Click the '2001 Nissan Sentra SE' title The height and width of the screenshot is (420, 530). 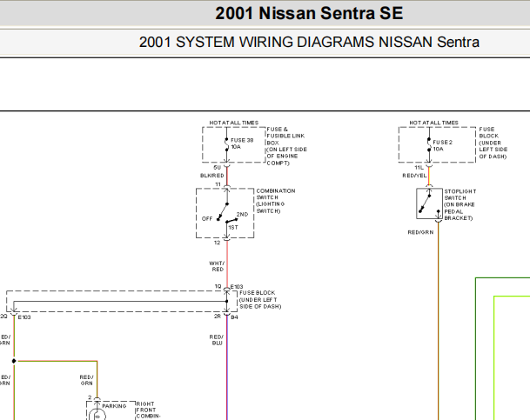click(x=309, y=14)
